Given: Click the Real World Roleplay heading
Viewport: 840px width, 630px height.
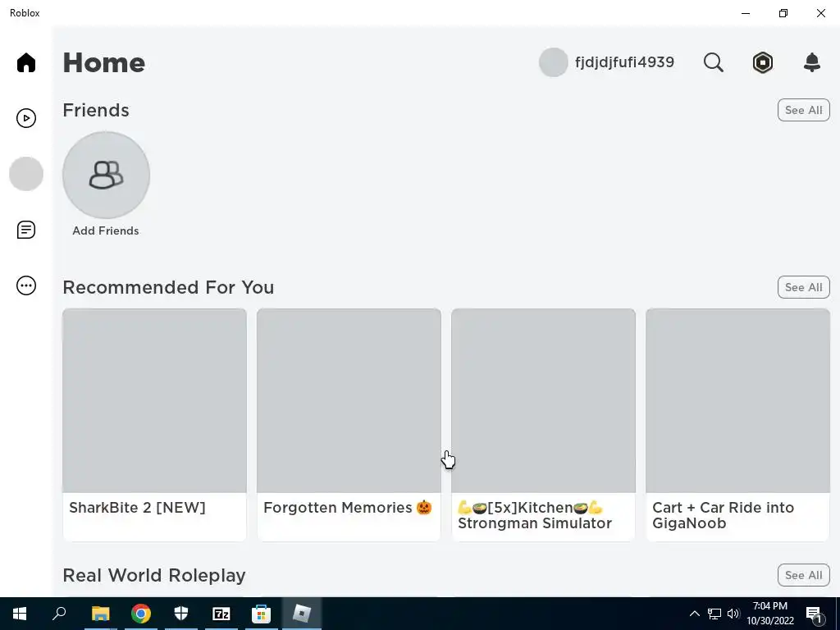Looking at the screenshot, I should pyautogui.click(x=154, y=575).
